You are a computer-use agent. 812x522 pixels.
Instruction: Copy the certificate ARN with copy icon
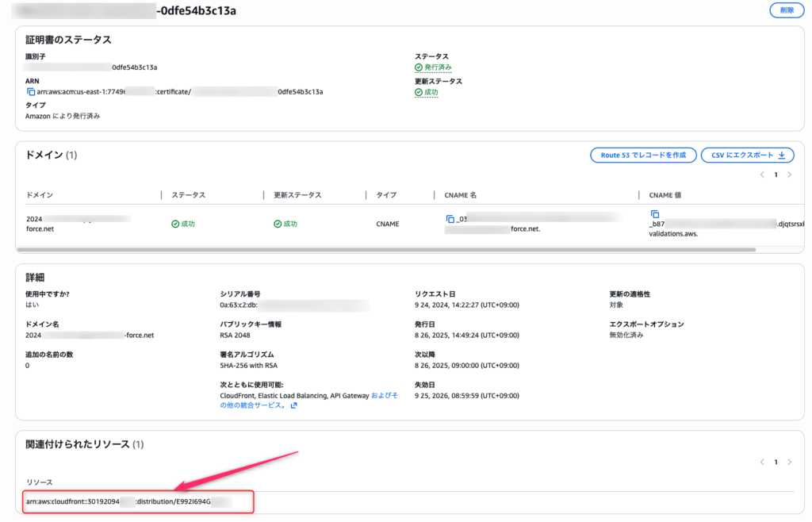point(31,92)
